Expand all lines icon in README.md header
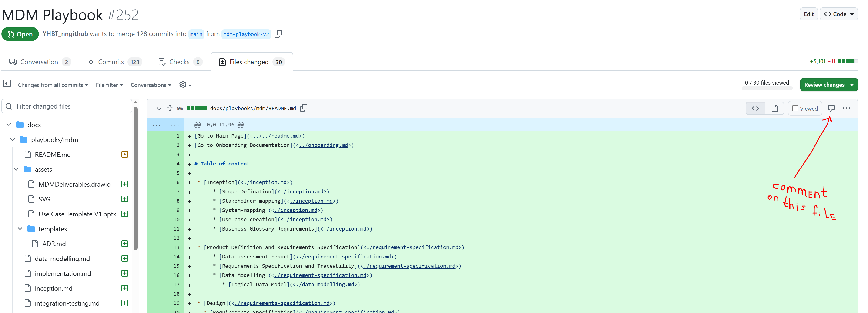The height and width of the screenshot is (313, 868). pos(170,108)
